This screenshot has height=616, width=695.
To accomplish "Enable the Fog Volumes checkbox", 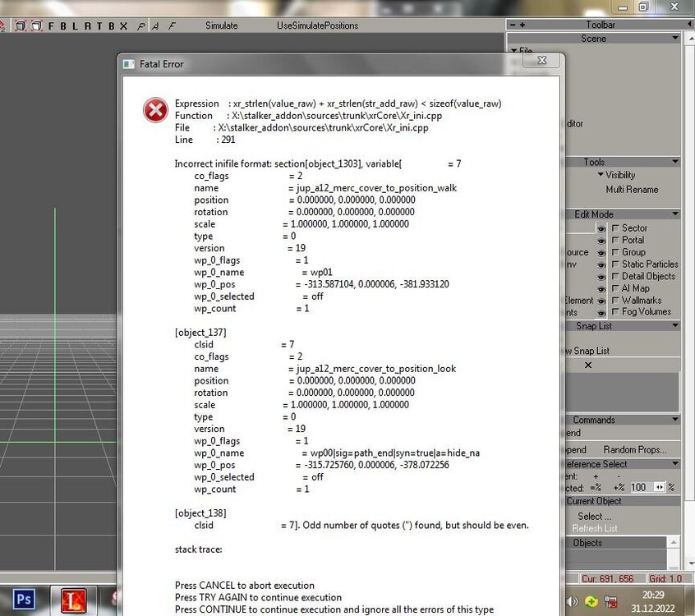I will click(615, 311).
